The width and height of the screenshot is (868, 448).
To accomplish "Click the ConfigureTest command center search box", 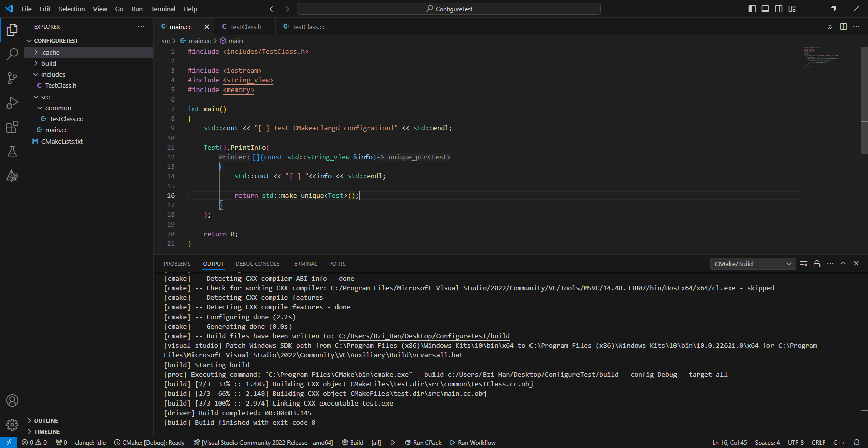I will click(x=449, y=9).
